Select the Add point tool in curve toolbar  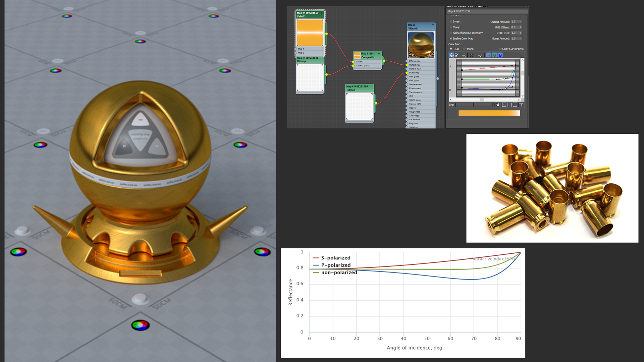click(x=463, y=55)
